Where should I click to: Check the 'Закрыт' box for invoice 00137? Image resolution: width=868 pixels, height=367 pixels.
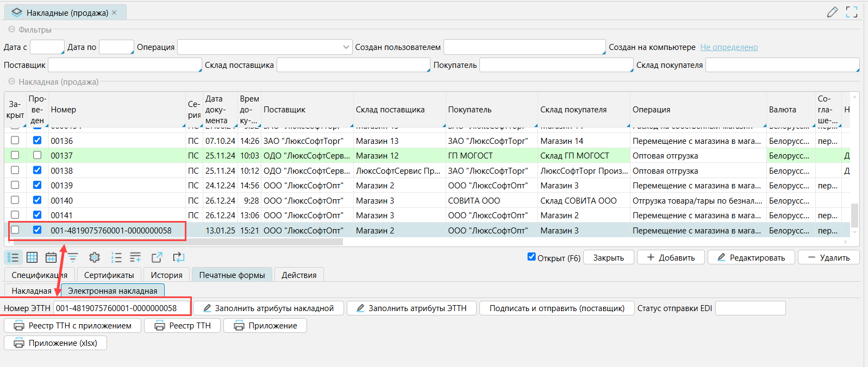tap(15, 155)
